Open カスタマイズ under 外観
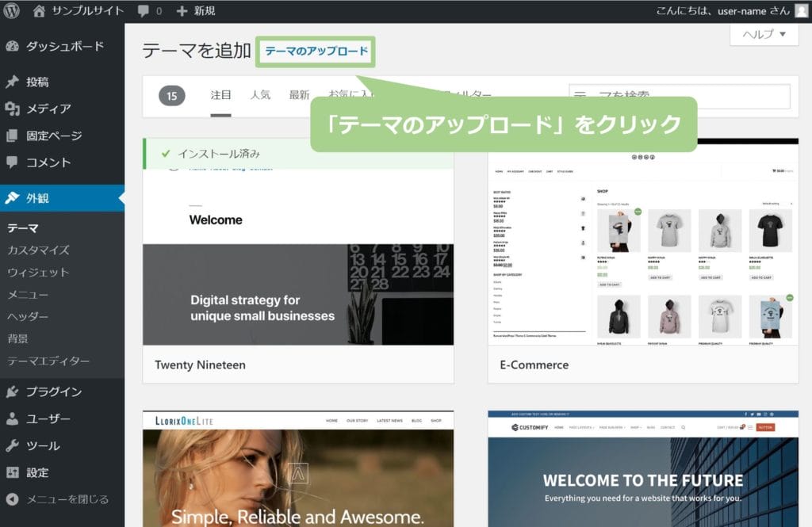 38,250
